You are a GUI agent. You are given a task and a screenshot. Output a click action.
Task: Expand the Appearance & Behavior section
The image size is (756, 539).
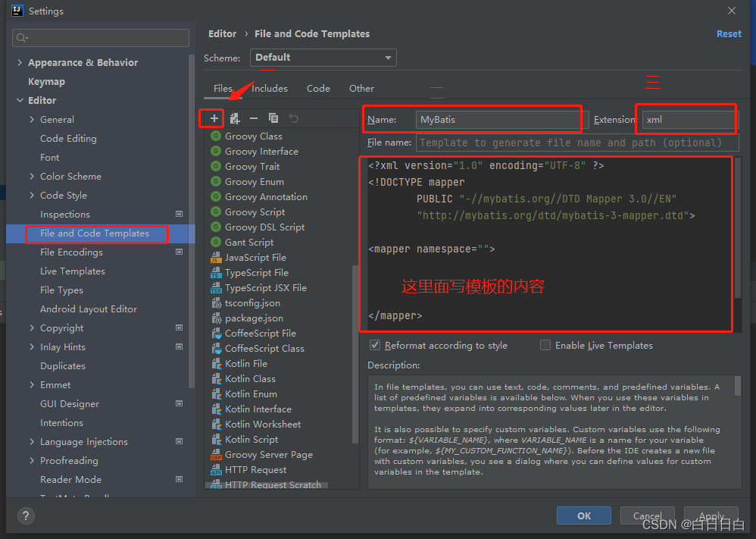(x=20, y=62)
